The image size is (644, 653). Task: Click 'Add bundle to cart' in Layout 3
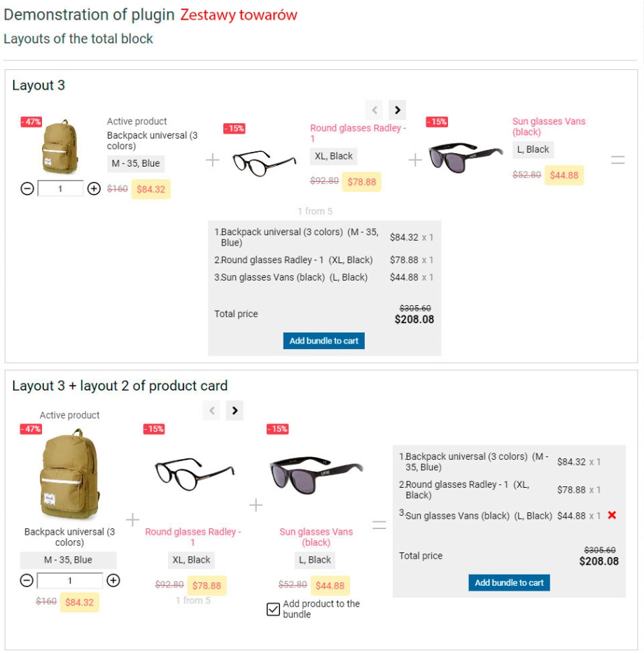pos(323,341)
